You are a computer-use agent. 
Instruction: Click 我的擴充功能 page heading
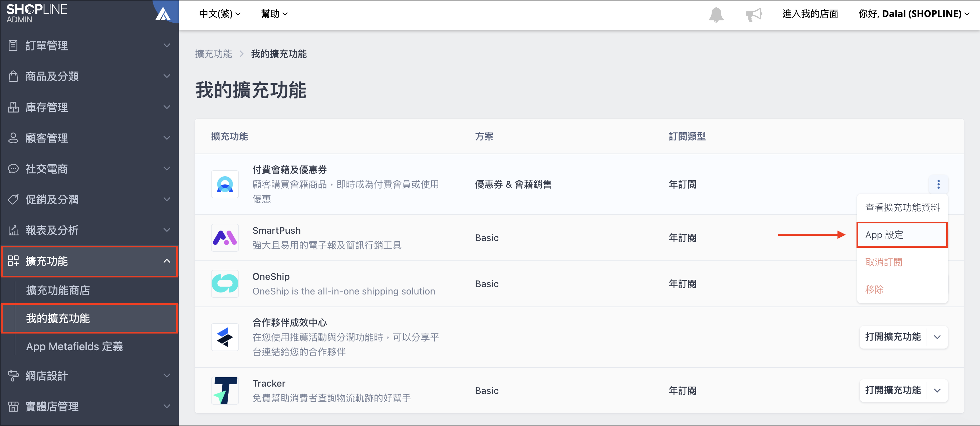coord(251,90)
